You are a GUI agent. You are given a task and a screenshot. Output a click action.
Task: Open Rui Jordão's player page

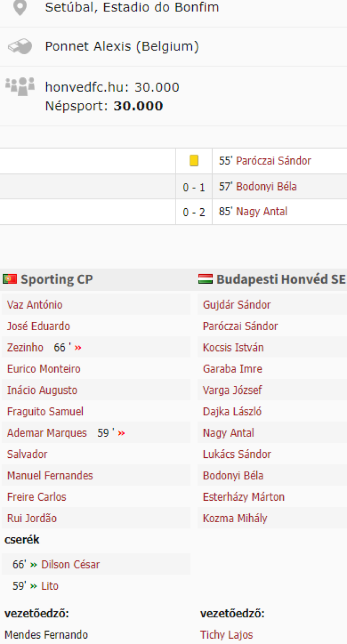(x=32, y=518)
